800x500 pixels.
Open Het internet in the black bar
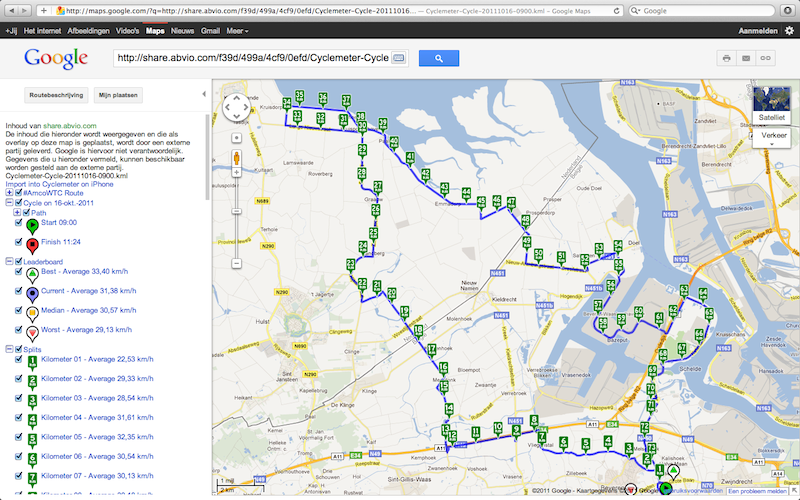pyautogui.click(x=42, y=31)
